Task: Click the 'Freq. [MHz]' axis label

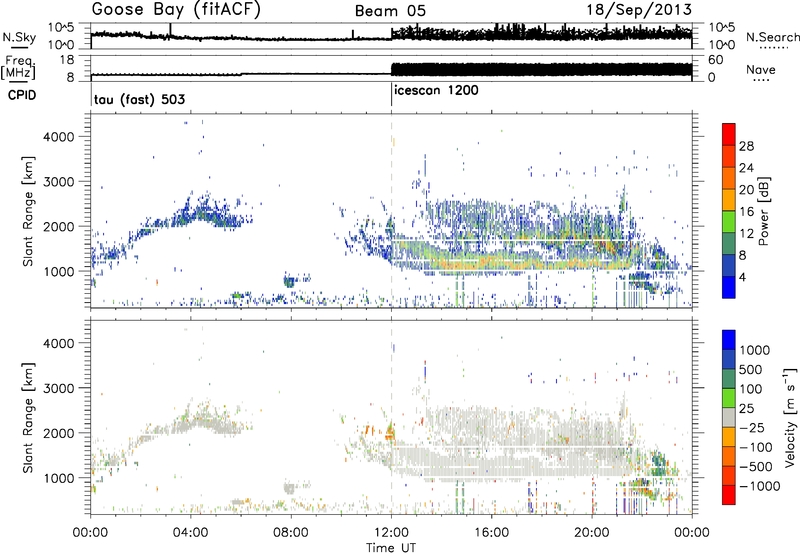Action: pos(18,68)
